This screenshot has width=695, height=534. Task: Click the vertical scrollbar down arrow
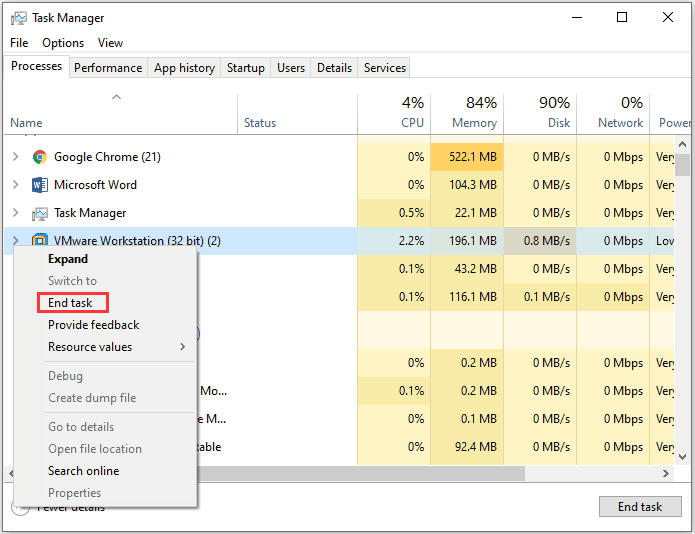[x=683, y=456]
